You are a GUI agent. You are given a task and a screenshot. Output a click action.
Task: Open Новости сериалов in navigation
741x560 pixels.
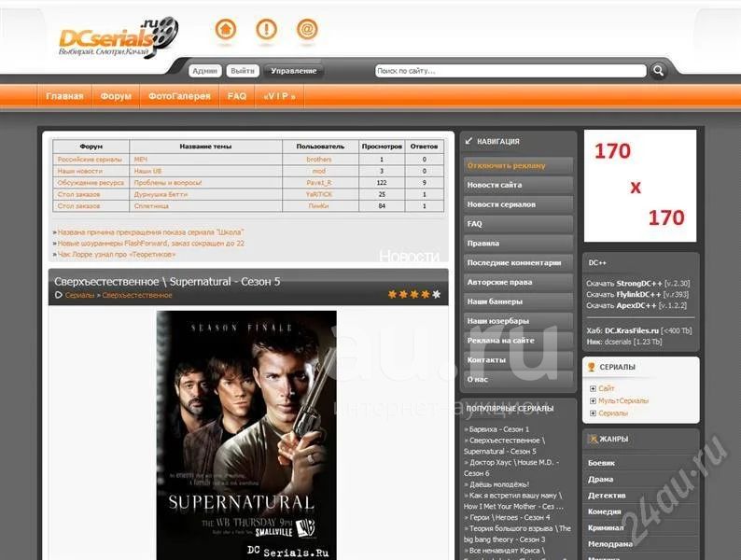(x=518, y=204)
